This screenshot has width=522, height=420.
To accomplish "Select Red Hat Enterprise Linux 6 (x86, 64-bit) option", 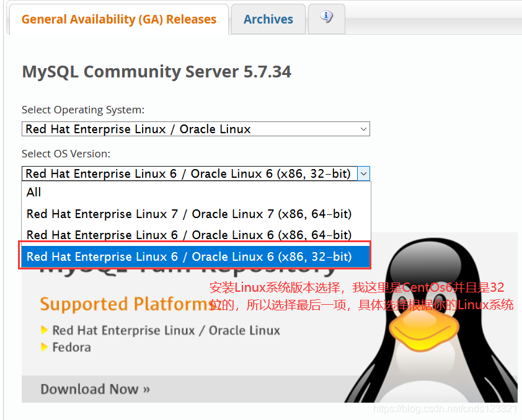I will pyautogui.click(x=196, y=235).
